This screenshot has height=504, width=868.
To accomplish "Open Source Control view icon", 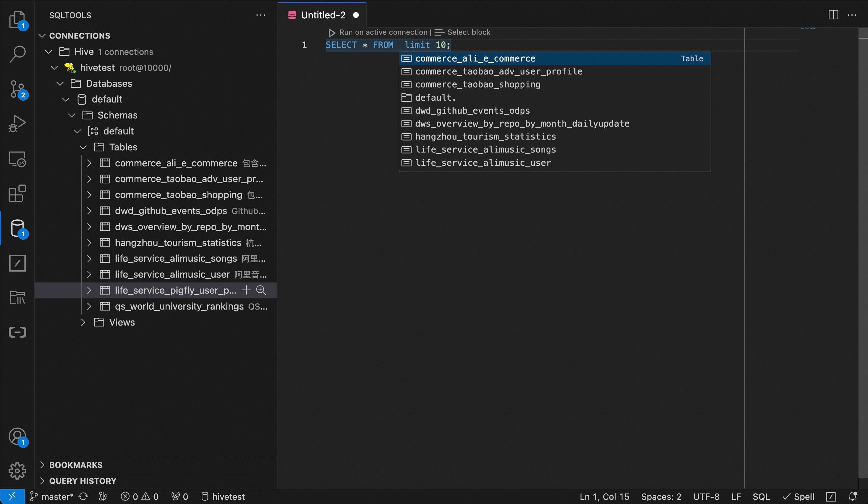I will [x=17, y=89].
